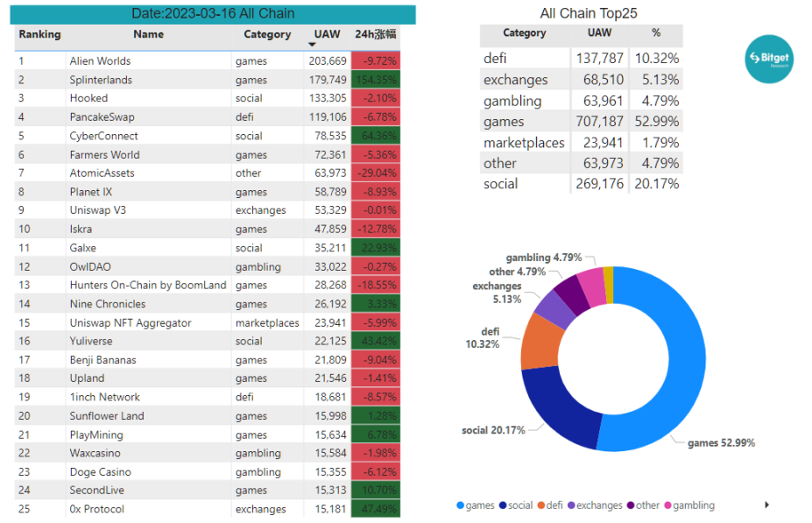Click games row in Top25 category table
The height and width of the screenshot is (523, 812).
tap(581, 121)
